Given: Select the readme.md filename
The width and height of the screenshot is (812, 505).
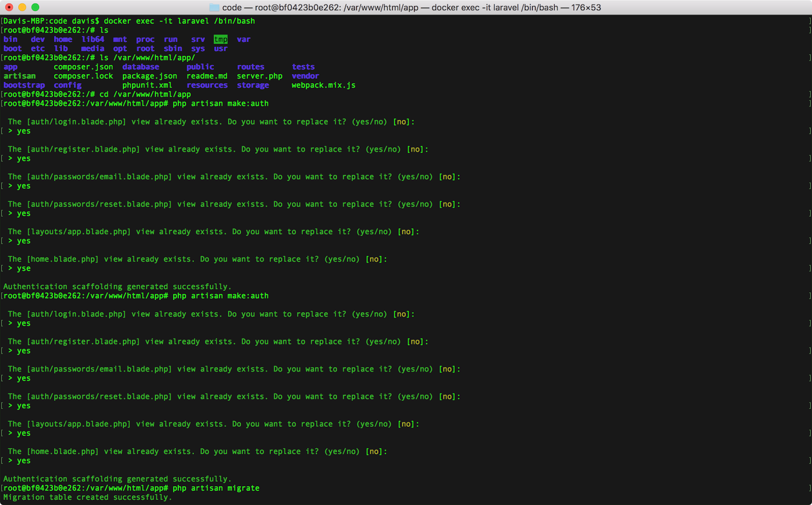Looking at the screenshot, I should pos(207,76).
